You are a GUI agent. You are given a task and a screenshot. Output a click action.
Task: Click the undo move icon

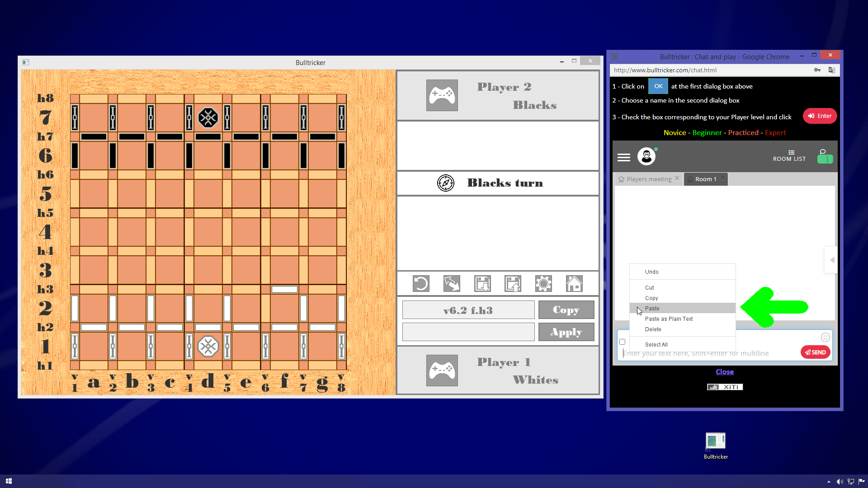pos(421,284)
